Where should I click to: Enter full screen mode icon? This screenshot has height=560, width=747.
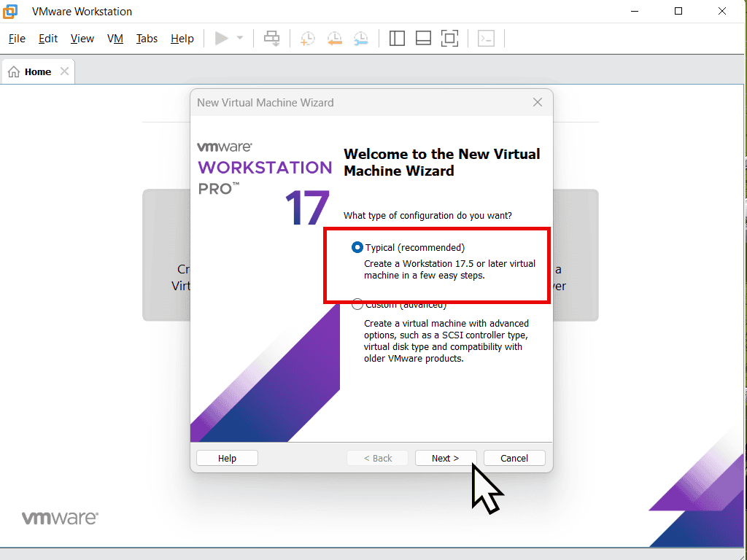pyautogui.click(x=450, y=39)
